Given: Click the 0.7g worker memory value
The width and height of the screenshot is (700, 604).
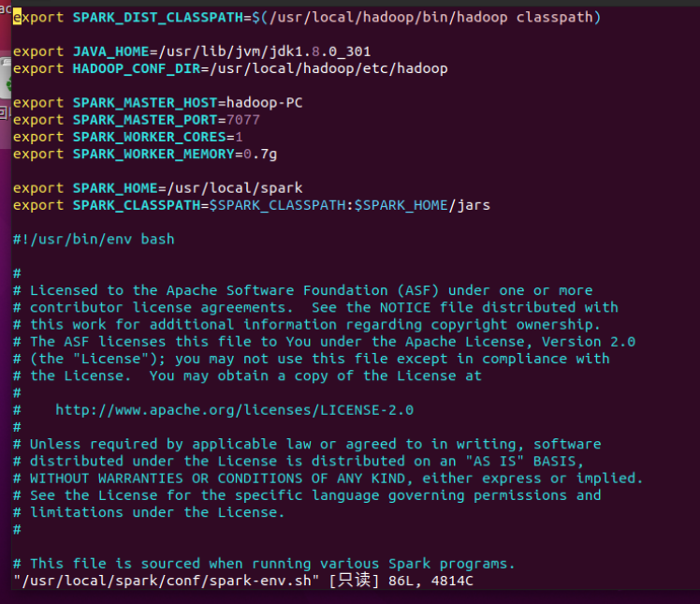Looking at the screenshot, I should pyautogui.click(x=260, y=155).
